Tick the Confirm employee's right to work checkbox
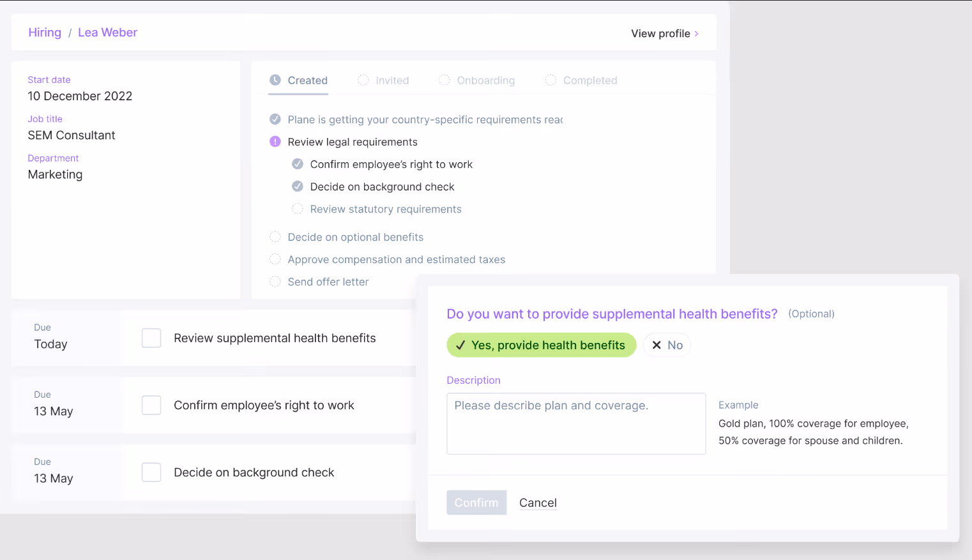The height and width of the screenshot is (560, 972). pyautogui.click(x=151, y=405)
